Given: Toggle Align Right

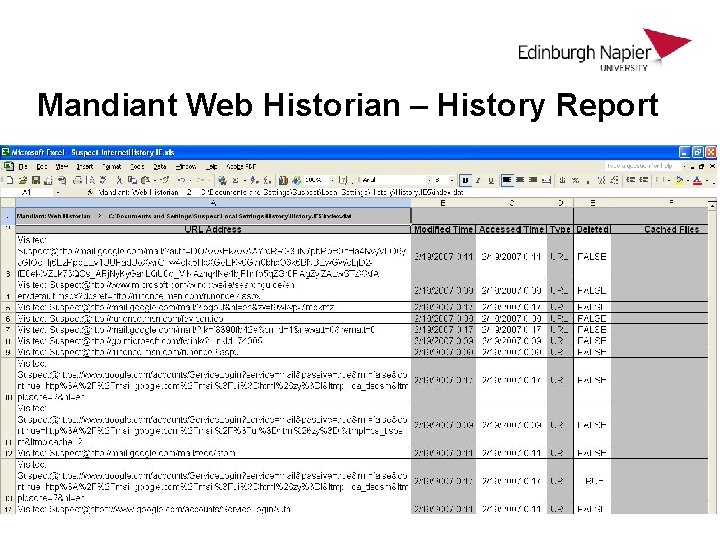Looking at the screenshot, I should click(x=533, y=180).
